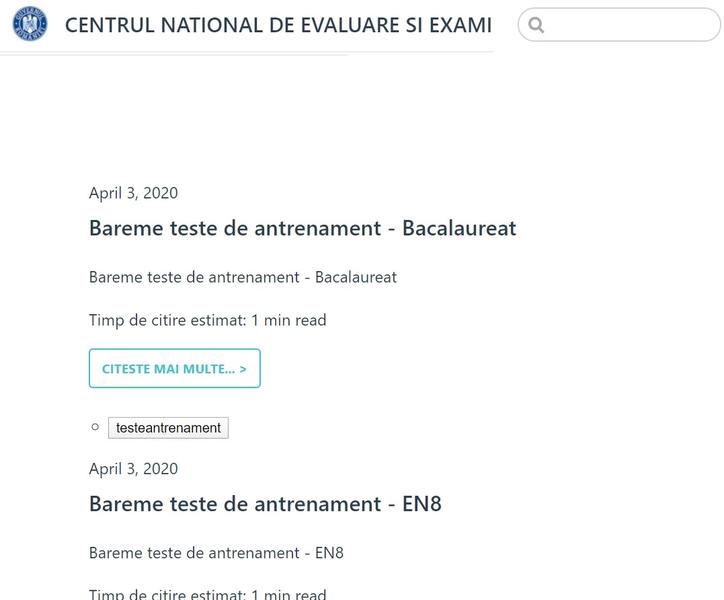The image size is (724, 600).
Task: Click the Bacalaureat post summary paragraph
Action: (x=242, y=277)
